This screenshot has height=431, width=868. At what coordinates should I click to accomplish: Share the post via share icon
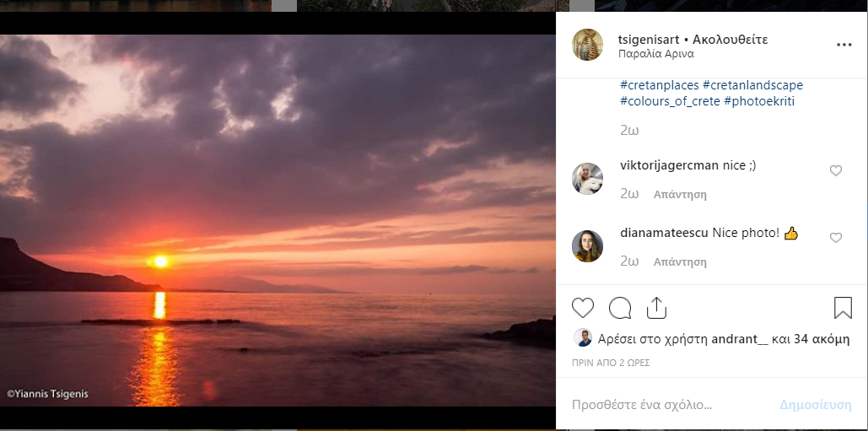click(656, 308)
